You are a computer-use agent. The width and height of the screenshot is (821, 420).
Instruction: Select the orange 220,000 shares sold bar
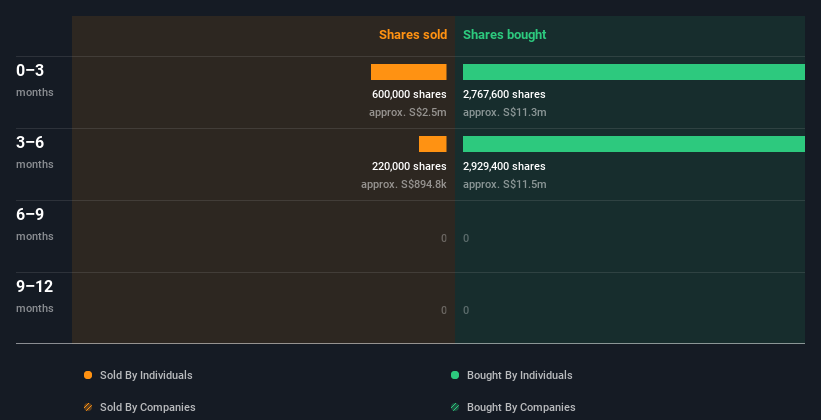432,144
